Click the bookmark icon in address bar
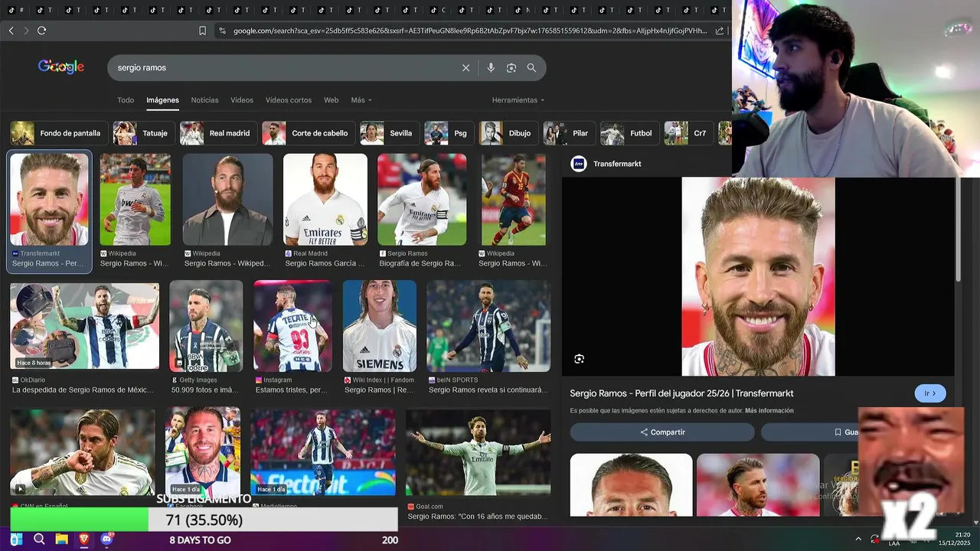Image resolution: width=980 pixels, height=551 pixels. 202,31
